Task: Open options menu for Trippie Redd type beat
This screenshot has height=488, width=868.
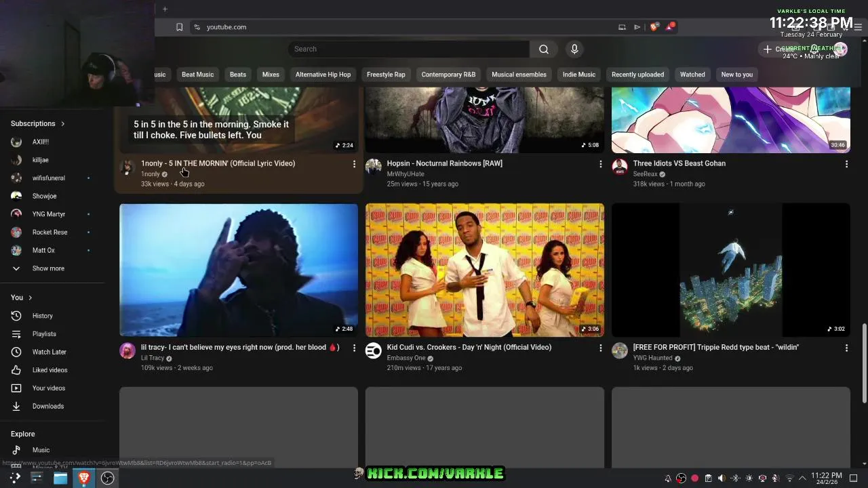Action: click(x=846, y=348)
